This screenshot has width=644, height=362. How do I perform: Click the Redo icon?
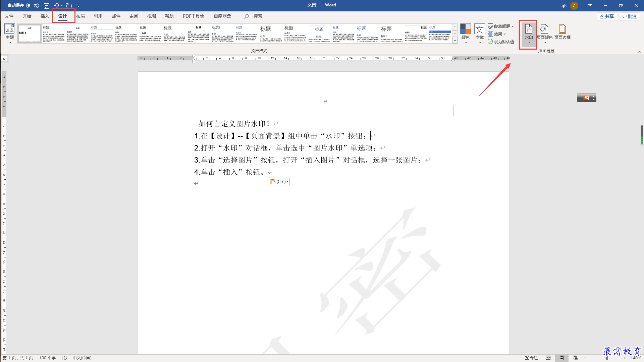(69, 5)
